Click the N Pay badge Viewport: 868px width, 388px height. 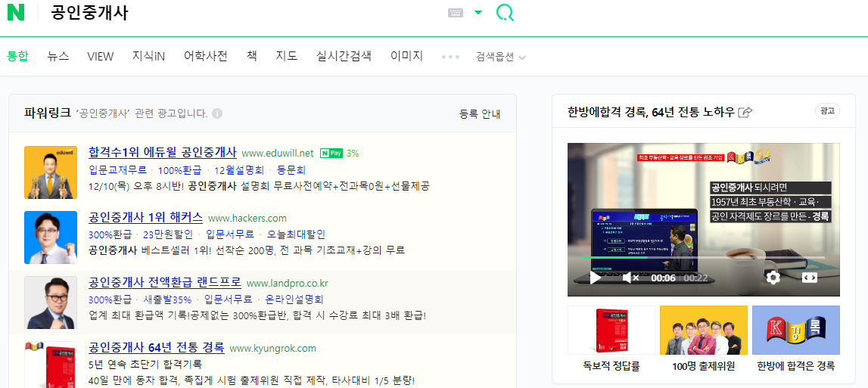(331, 154)
